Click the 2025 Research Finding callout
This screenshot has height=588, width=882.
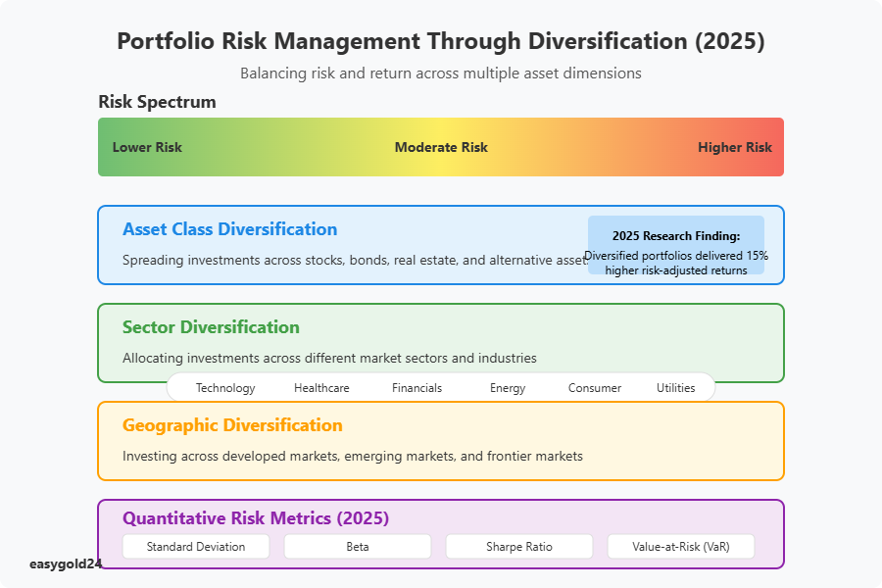[x=676, y=245]
